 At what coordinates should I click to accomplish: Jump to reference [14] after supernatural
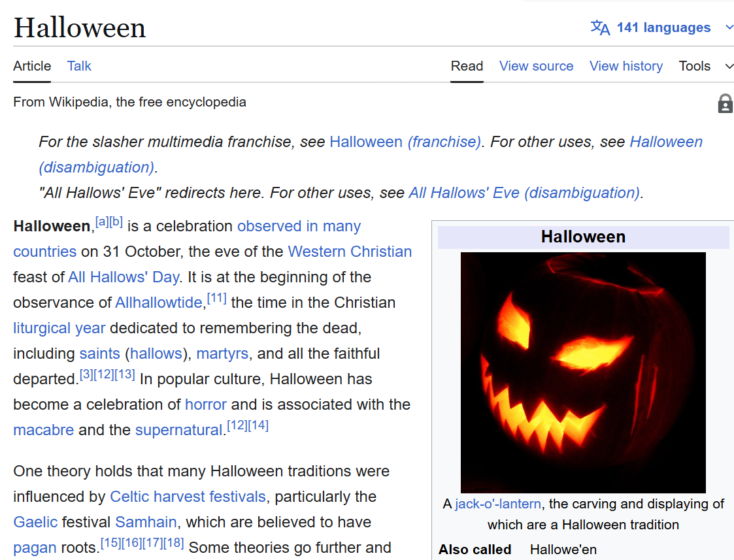(x=258, y=425)
